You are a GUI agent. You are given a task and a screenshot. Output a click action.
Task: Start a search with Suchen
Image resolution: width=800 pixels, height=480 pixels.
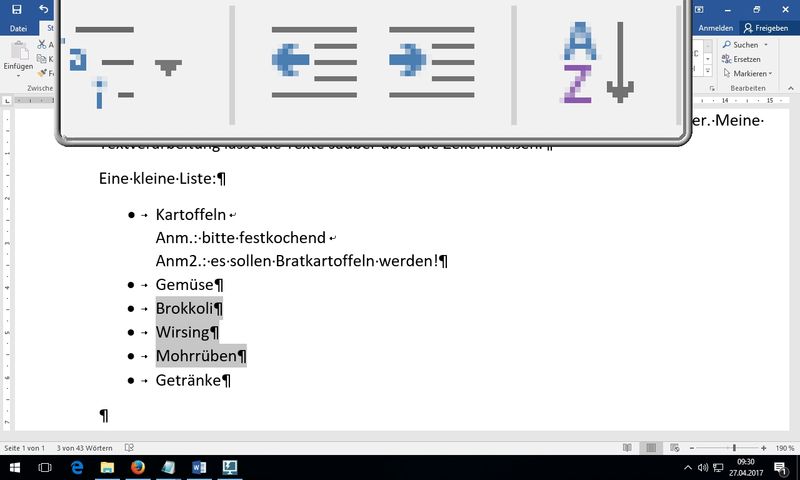coord(740,45)
